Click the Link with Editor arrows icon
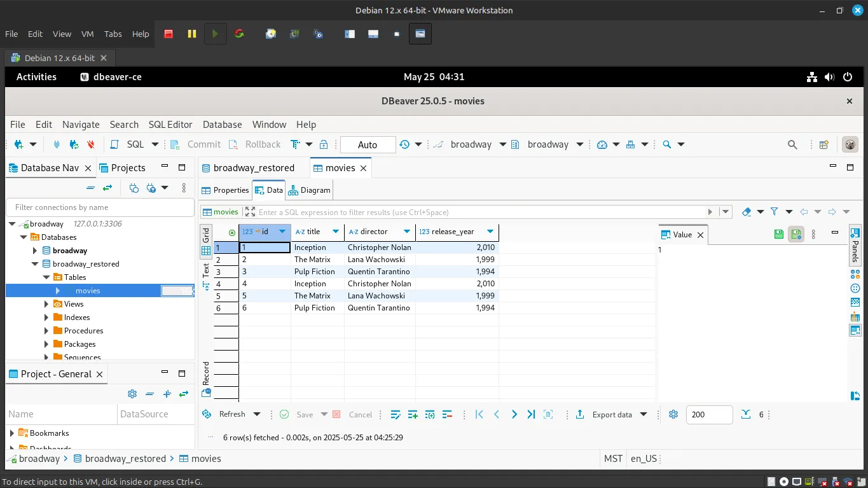This screenshot has width=868, height=488. (107, 188)
